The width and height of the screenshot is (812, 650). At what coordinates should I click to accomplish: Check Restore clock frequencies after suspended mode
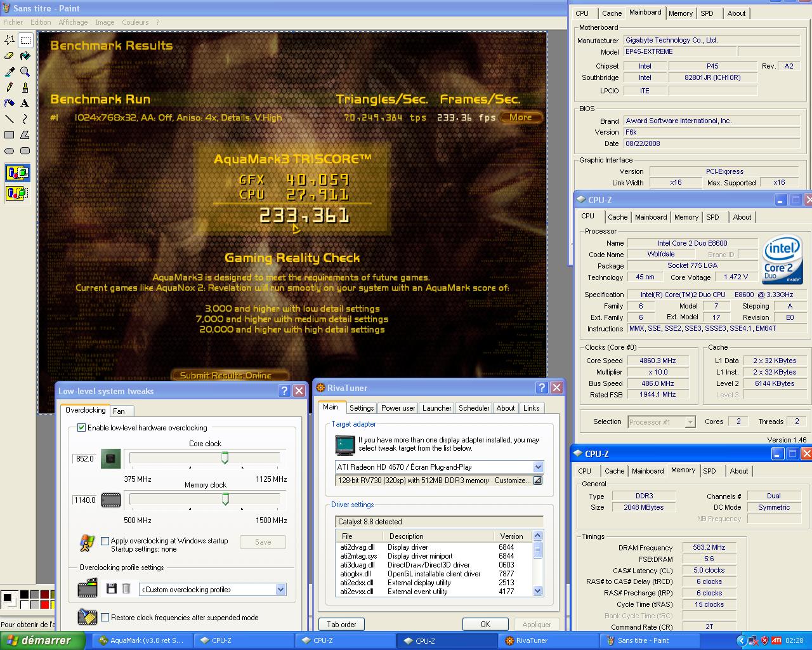point(105,617)
